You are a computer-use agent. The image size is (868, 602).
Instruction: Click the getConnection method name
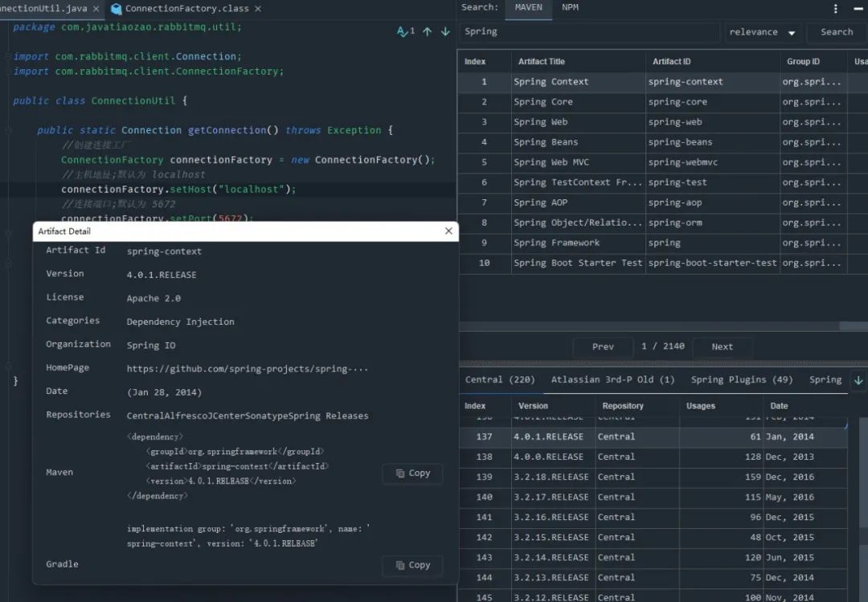tap(227, 130)
